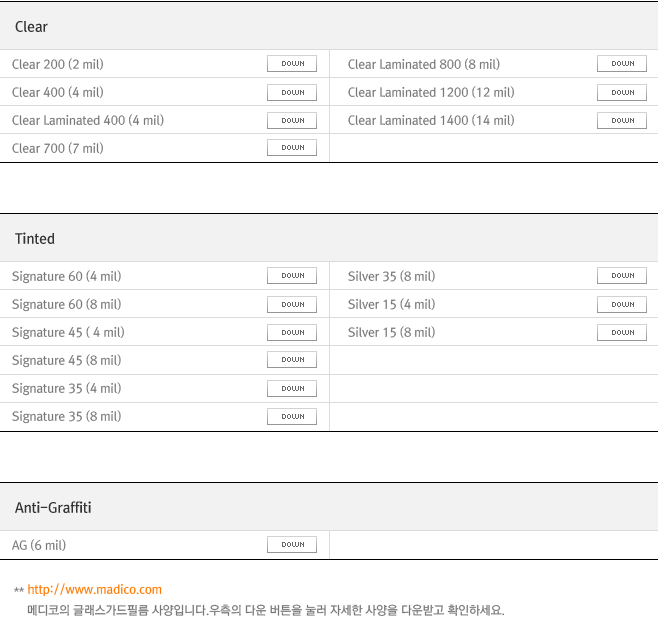Download Signature 35 (4 mil) spec
This screenshot has height=630, width=658.
click(292, 389)
